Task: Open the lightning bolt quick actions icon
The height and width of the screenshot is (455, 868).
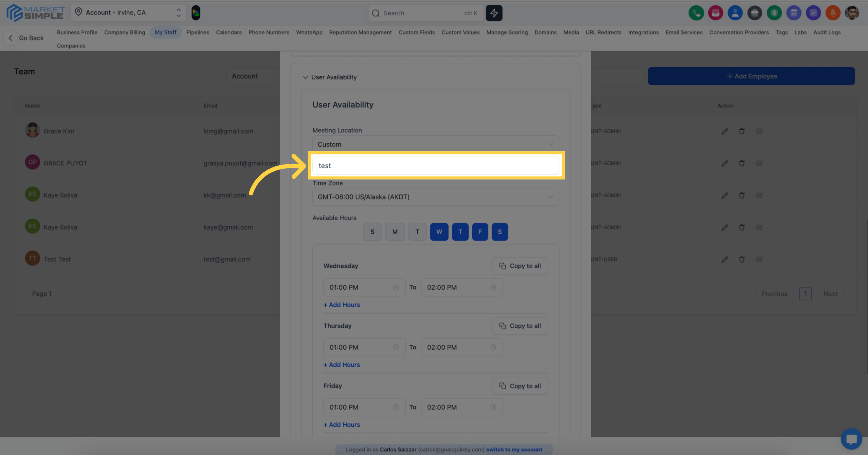Action: [494, 13]
